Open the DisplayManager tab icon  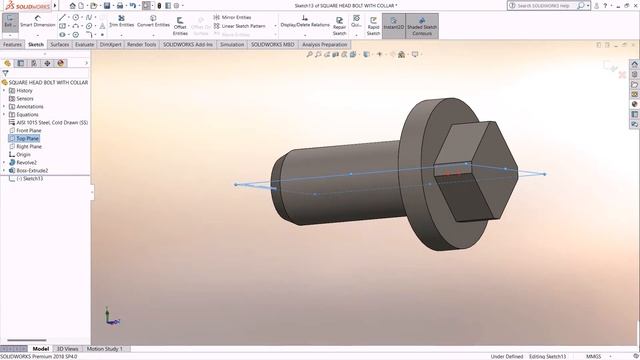point(61,63)
